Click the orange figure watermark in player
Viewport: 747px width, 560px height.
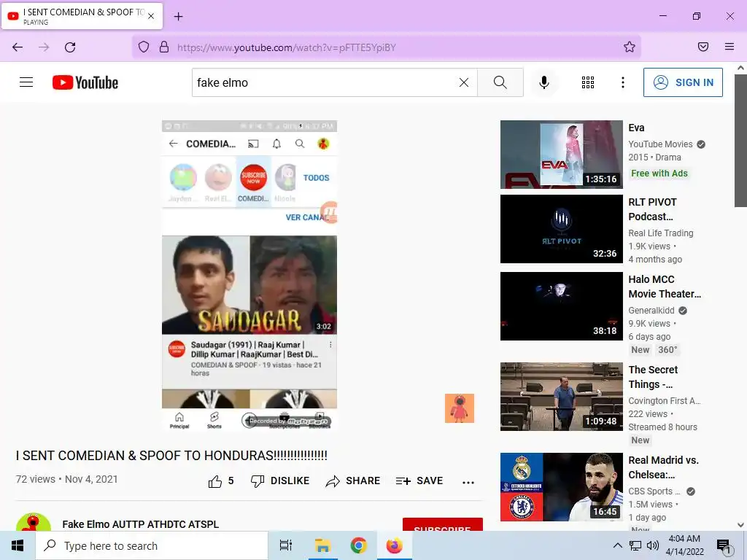(x=460, y=408)
